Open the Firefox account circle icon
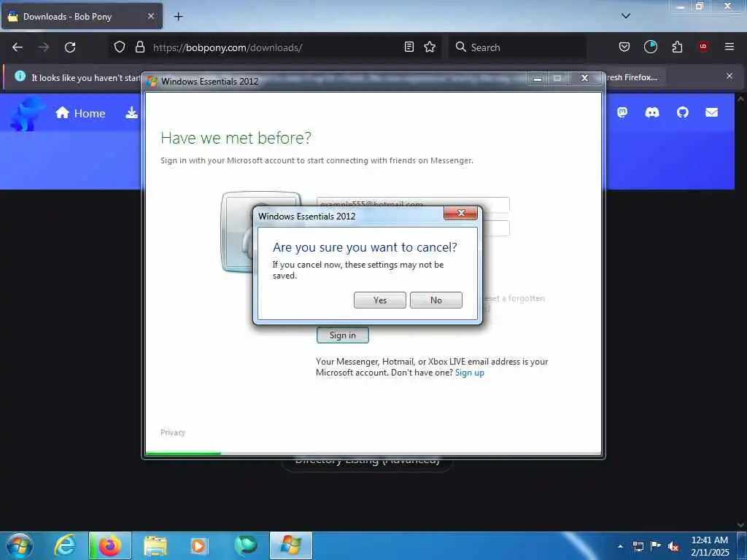This screenshot has width=747, height=560. point(650,47)
